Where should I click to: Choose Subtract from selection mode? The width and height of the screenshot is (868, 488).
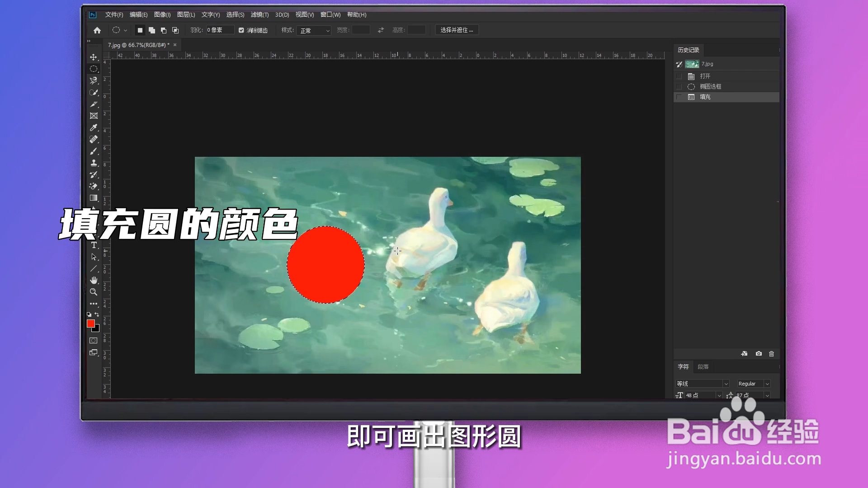pyautogui.click(x=164, y=30)
